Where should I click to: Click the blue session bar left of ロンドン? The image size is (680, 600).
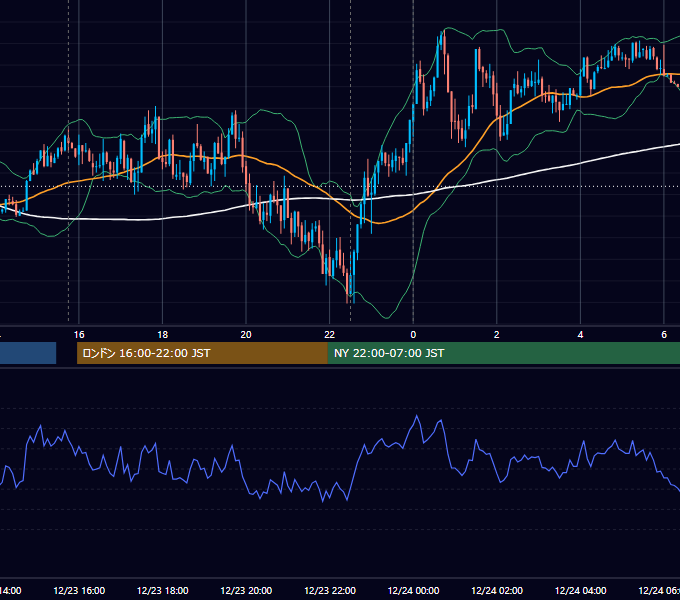[x=28, y=353]
